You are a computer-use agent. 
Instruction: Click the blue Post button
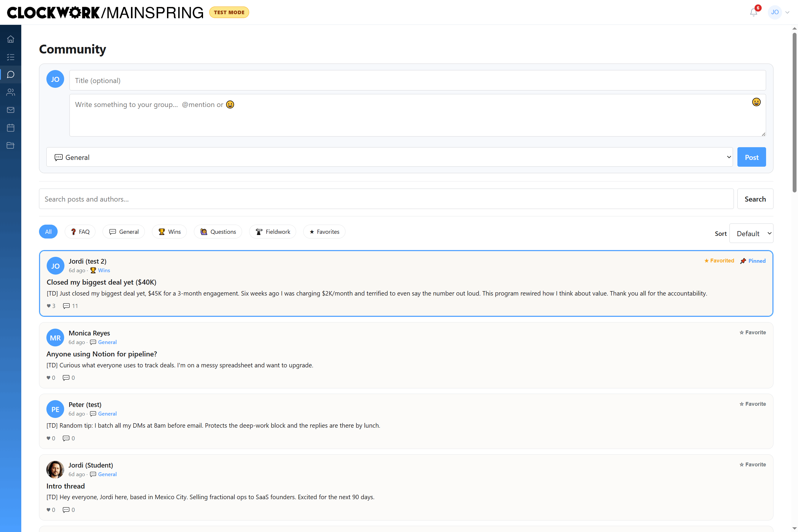click(x=752, y=157)
